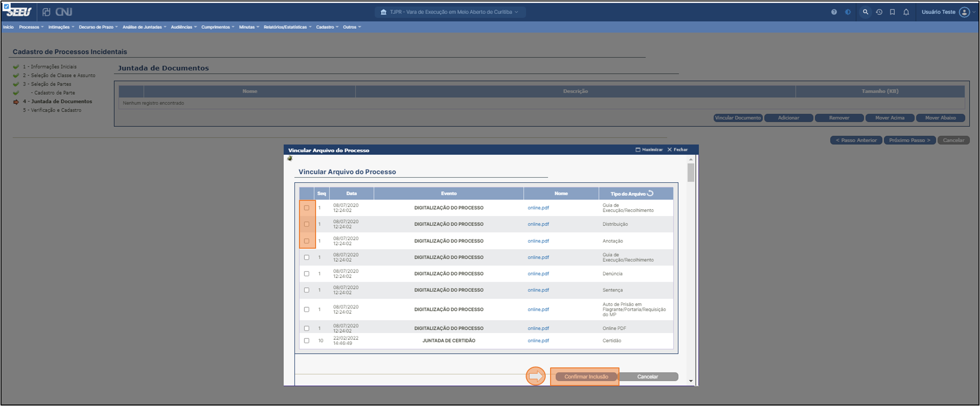Click the Confirmar Inclusão button
This screenshot has width=980, height=406.
point(586,377)
